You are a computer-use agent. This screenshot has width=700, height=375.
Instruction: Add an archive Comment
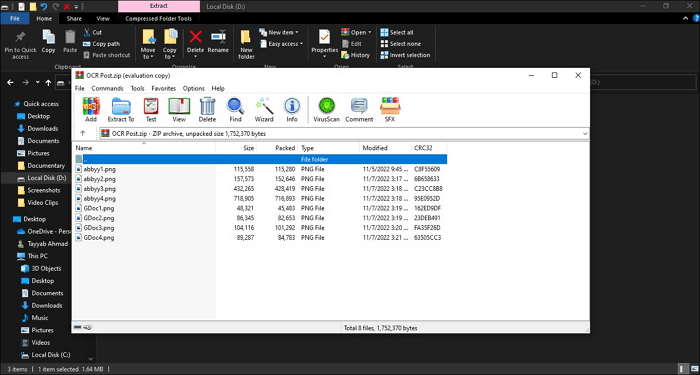point(359,110)
